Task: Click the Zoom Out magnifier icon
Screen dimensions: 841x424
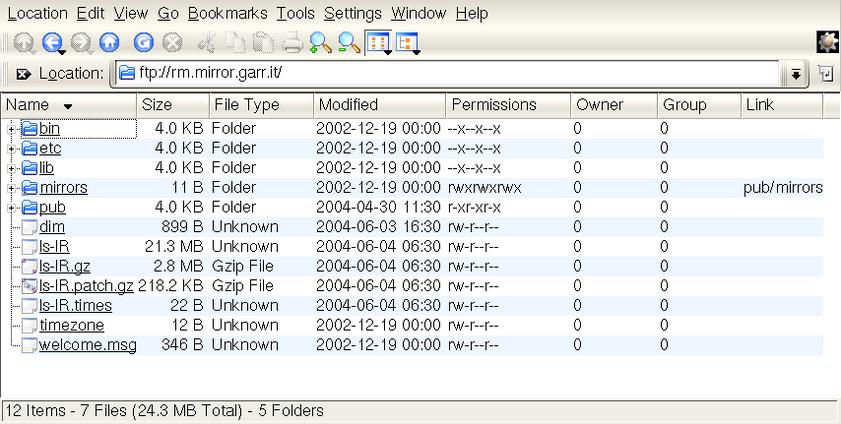Action: click(348, 42)
